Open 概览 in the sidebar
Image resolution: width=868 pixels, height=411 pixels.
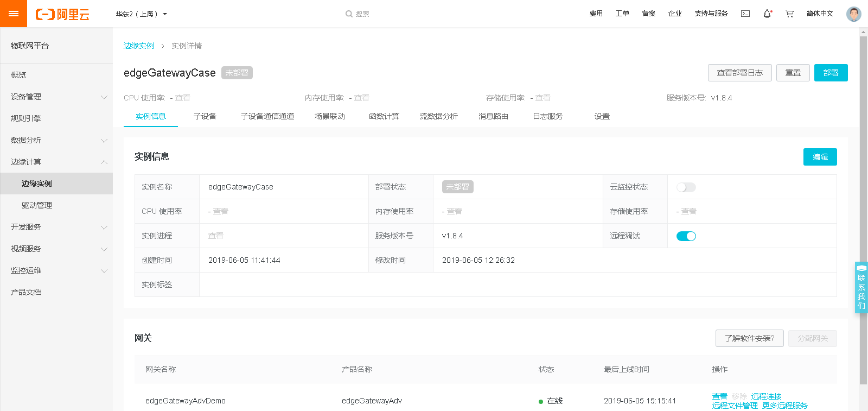click(x=56, y=75)
